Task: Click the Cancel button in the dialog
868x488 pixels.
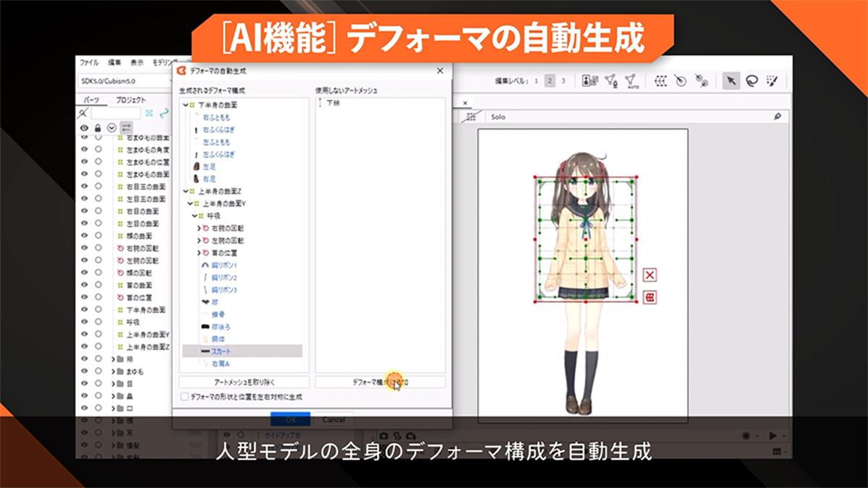Action: coord(333,419)
